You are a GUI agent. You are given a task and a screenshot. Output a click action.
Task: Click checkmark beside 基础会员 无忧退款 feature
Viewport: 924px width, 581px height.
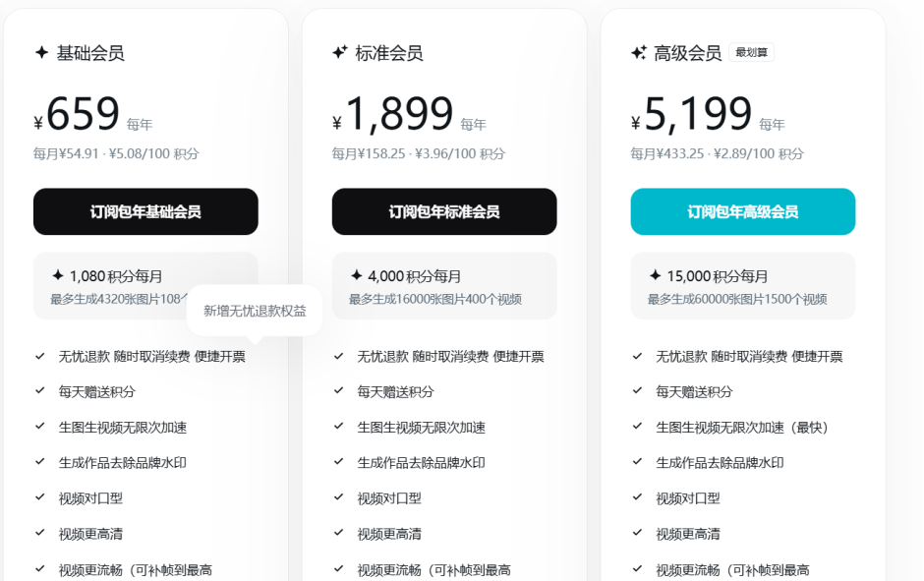tap(40, 356)
